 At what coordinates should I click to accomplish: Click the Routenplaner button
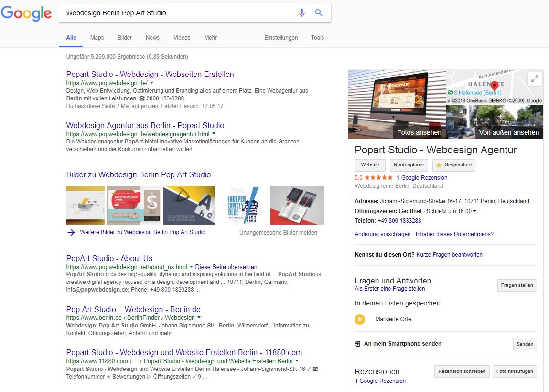[x=409, y=165]
